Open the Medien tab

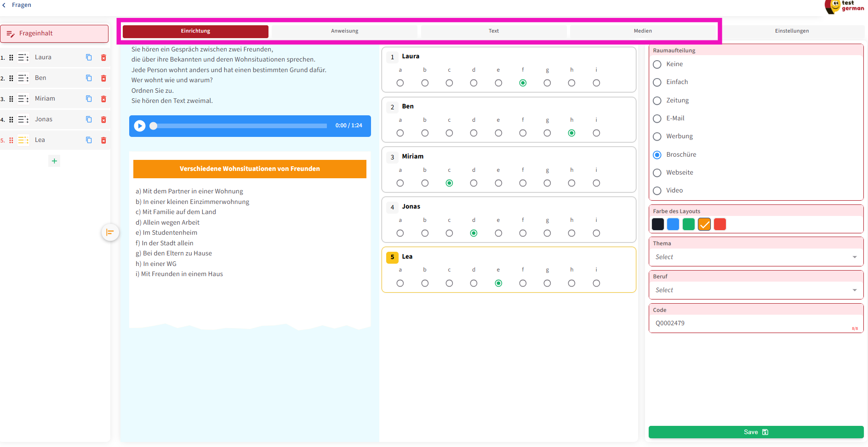point(642,31)
